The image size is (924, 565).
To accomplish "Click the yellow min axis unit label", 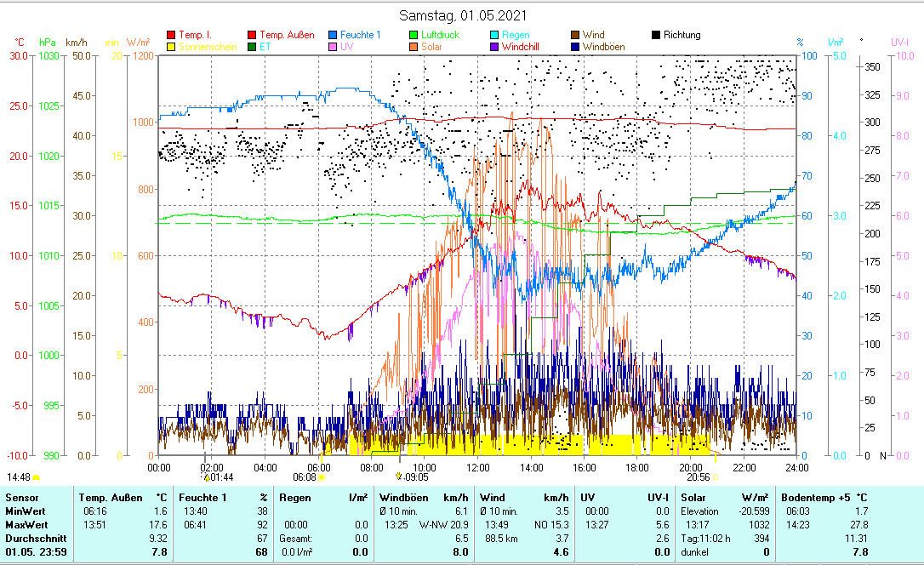I will (112, 43).
